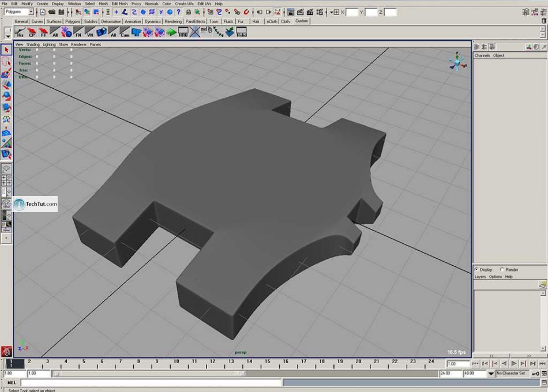The image size is (548, 392).
Task: Click the FT shelf button
Action: (x=43, y=32)
